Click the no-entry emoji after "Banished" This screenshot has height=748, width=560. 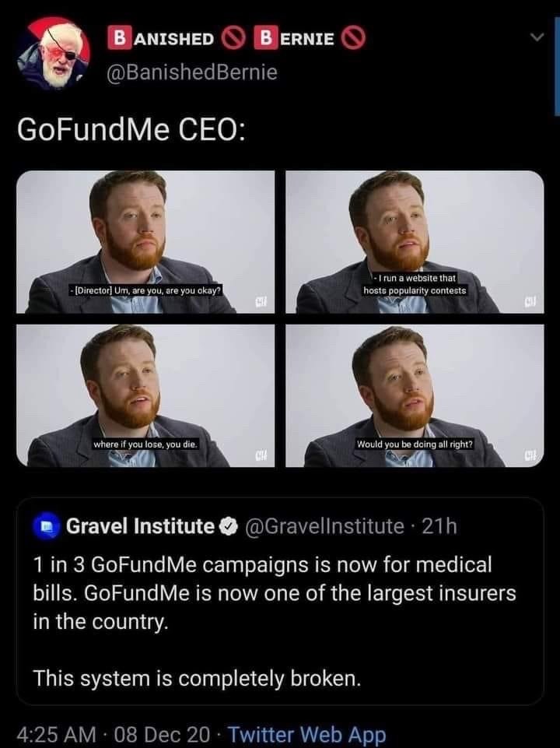(x=230, y=37)
